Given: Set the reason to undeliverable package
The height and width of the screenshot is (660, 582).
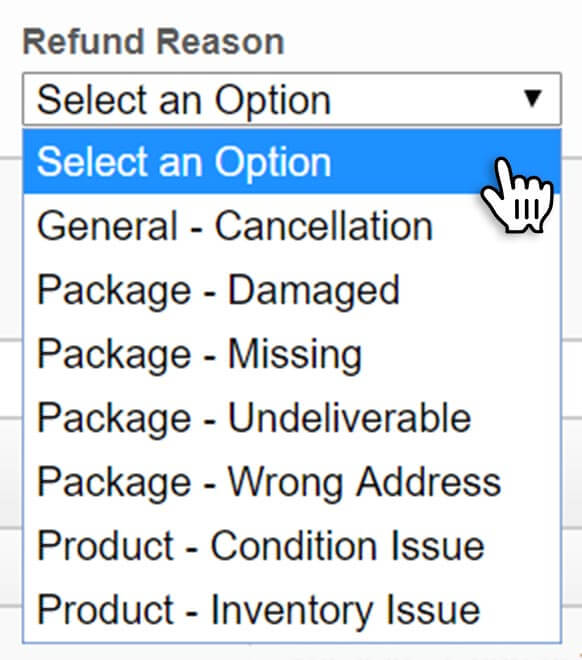Looking at the screenshot, I should pyautogui.click(x=292, y=418).
